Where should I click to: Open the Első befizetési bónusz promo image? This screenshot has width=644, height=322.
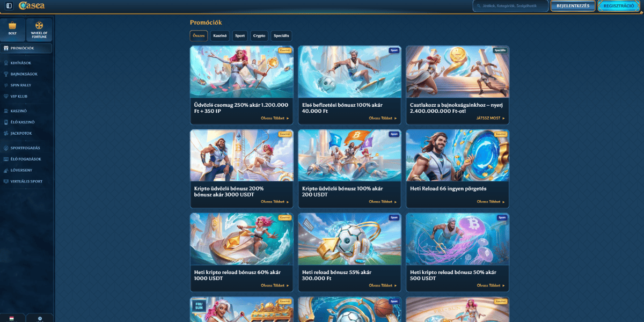[x=349, y=72]
